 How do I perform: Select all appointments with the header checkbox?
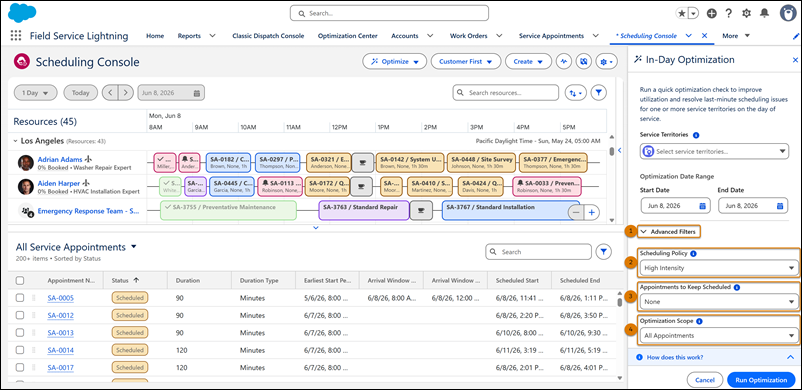tap(19, 280)
